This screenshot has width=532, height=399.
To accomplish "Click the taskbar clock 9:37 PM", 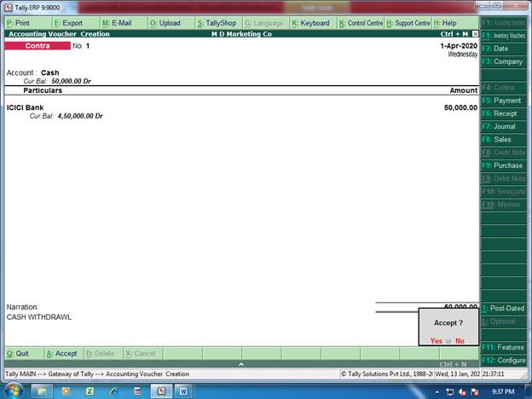I will coord(503,392).
